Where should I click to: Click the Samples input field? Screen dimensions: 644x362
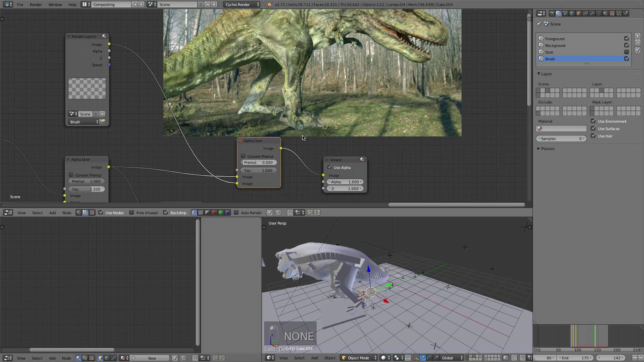pos(561,138)
